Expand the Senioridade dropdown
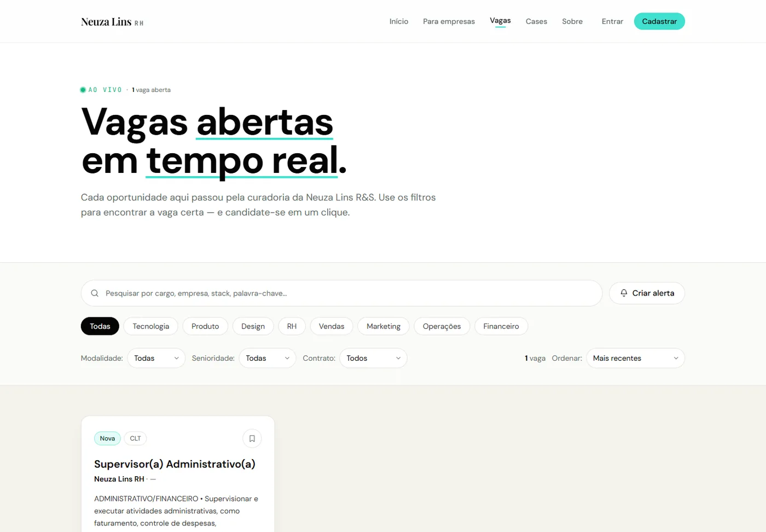Viewport: 766px width, 532px height. pos(268,358)
